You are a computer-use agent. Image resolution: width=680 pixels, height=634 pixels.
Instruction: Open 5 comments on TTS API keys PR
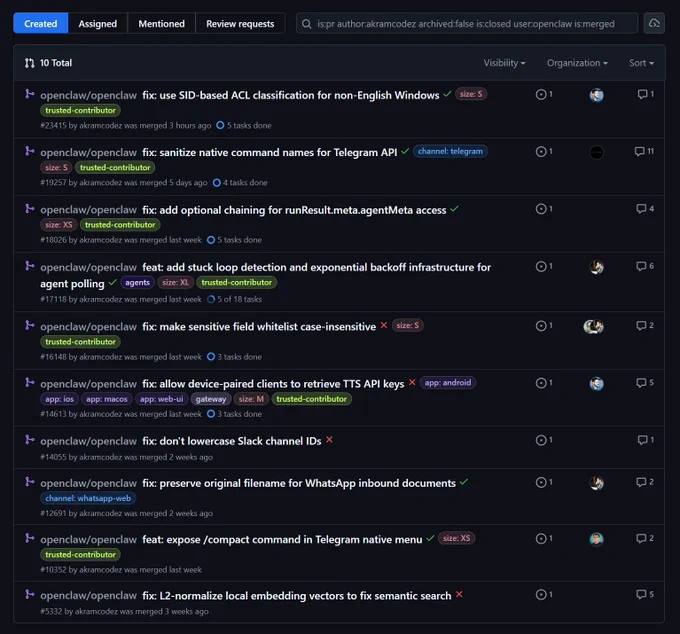pos(645,382)
